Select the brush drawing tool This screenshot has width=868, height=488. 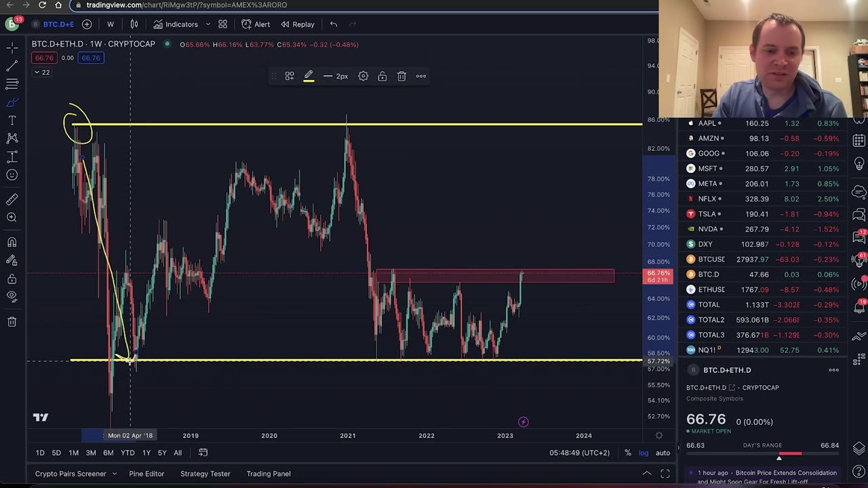[12, 102]
